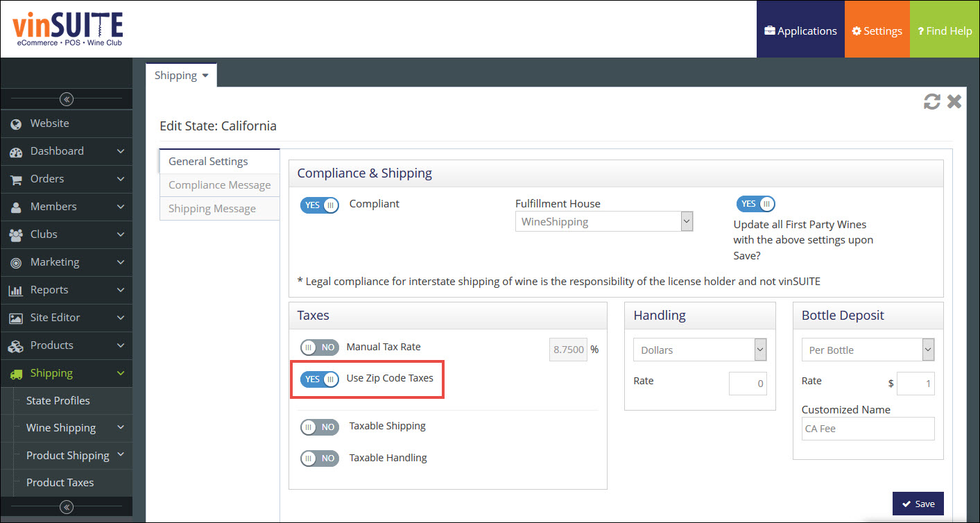Image resolution: width=980 pixels, height=523 pixels.
Task: Turn on the Taxable Shipping toggle
Action: click(319, 427)
